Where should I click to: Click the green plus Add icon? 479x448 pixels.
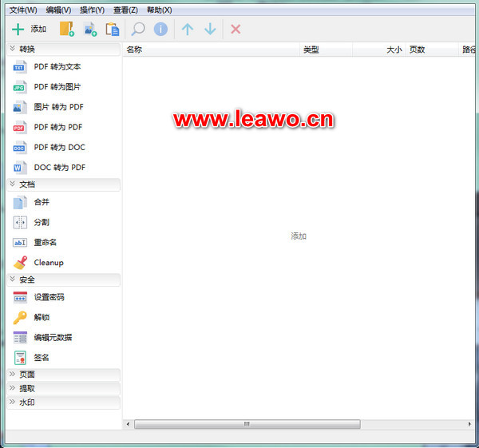point(18,30)
